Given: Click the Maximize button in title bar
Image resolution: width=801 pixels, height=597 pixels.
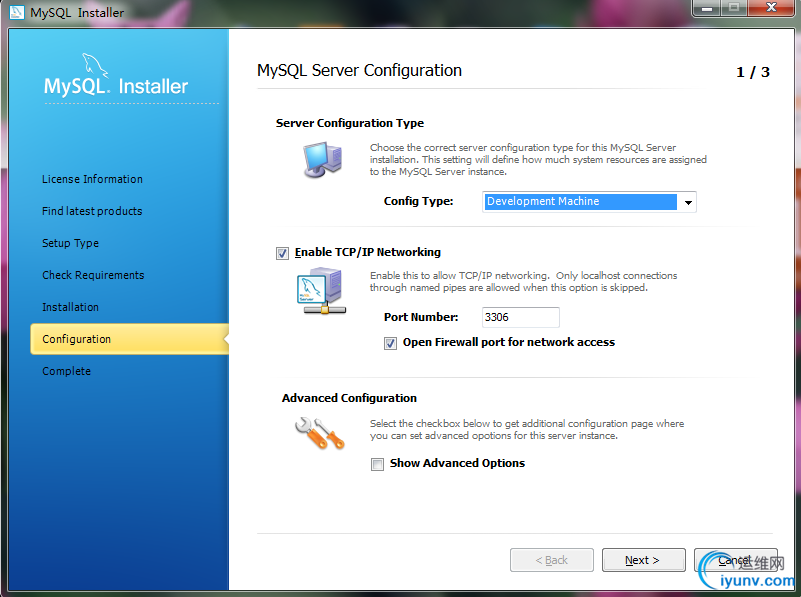Looking at the screenshot, I should coord(734,8).
